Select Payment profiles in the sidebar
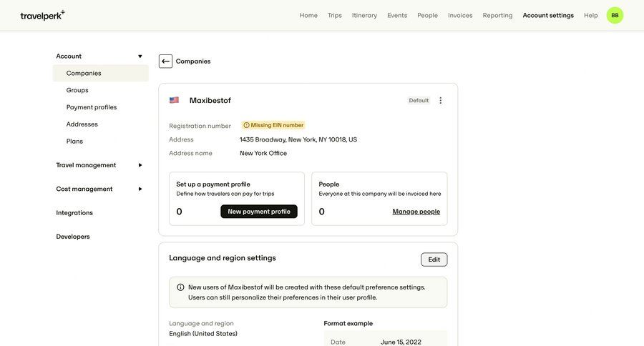Image resolution: width=644 pixels, height=346 pixels. tap(92, 107)
